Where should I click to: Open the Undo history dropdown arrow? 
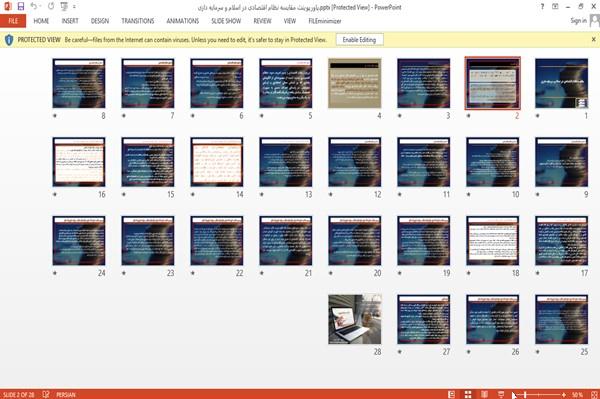point(40,7)
